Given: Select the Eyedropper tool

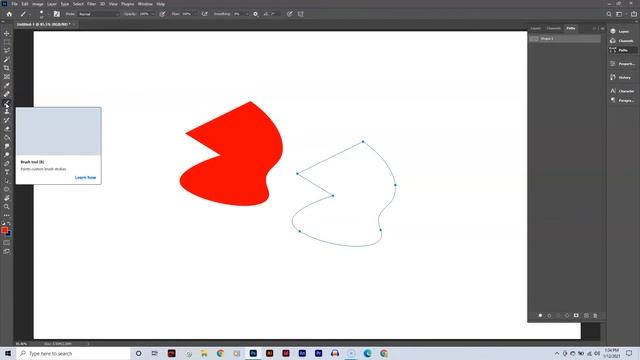Looking at the screenshot, I should [7, 85].
